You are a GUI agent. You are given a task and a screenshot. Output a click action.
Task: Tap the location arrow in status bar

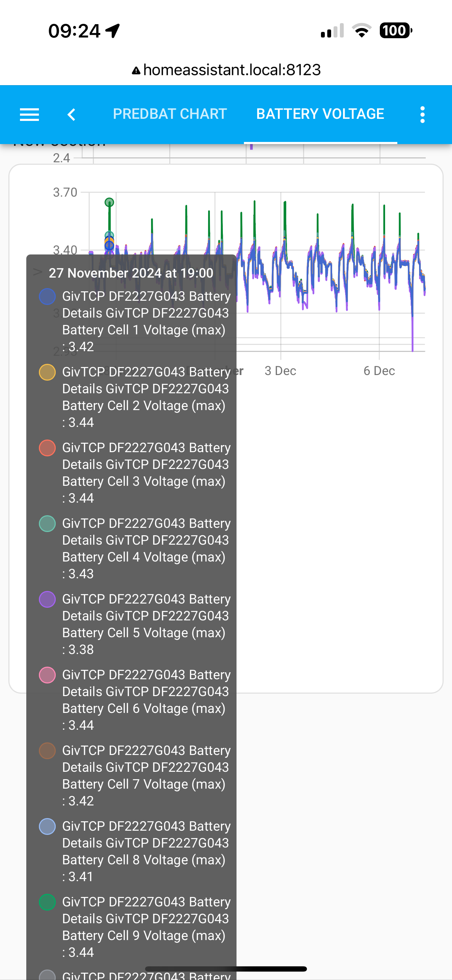click(x=112, y=31)
